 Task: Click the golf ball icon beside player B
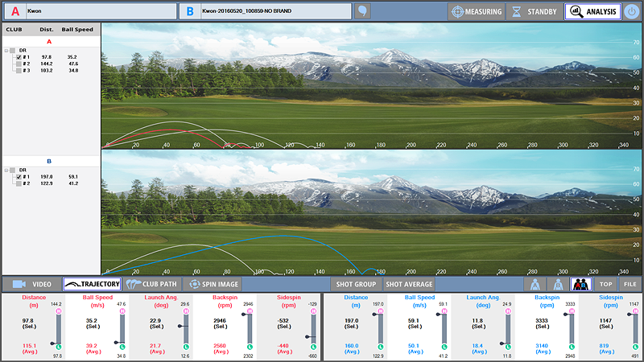pyautogui.click(x=363, y=11)
